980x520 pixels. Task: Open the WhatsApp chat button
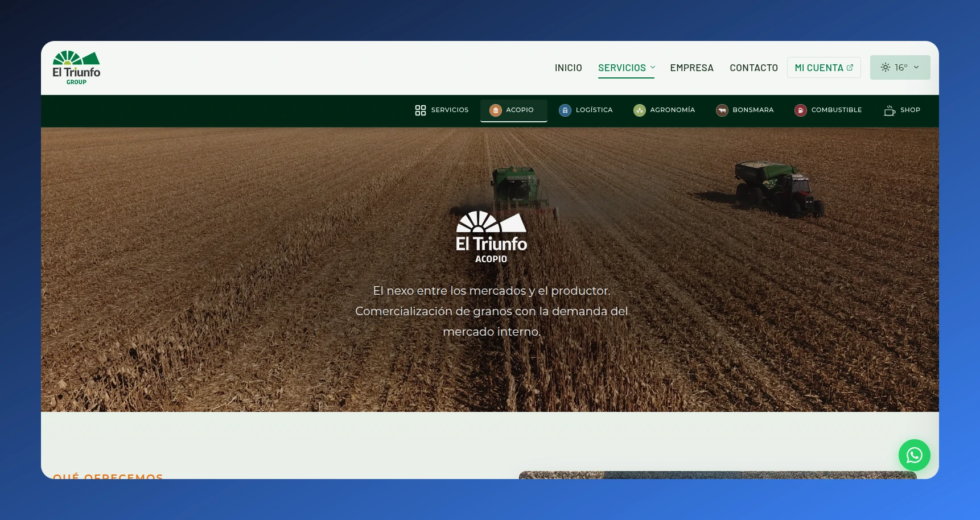[x=914, y=455]
